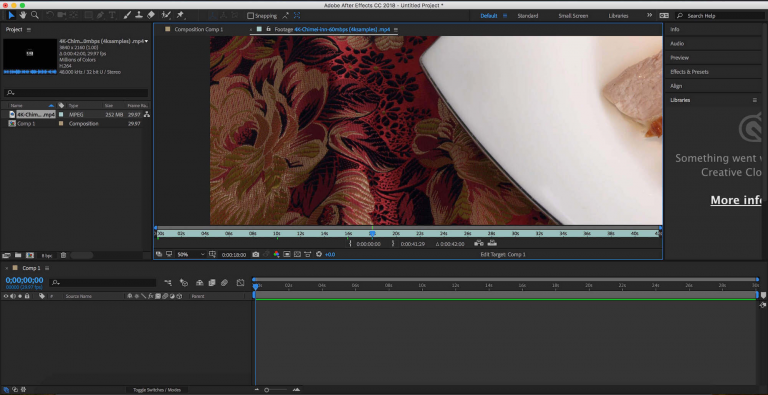Viewport: 768px width, 395px height.
Task: Select the Hand tool
Action: 23,15
